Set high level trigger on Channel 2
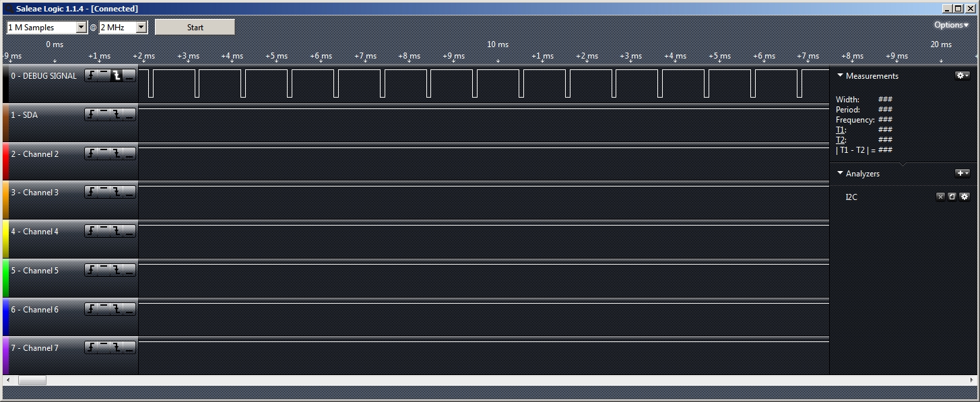Screen dimensions: 980x402 [x=104, y=154]
